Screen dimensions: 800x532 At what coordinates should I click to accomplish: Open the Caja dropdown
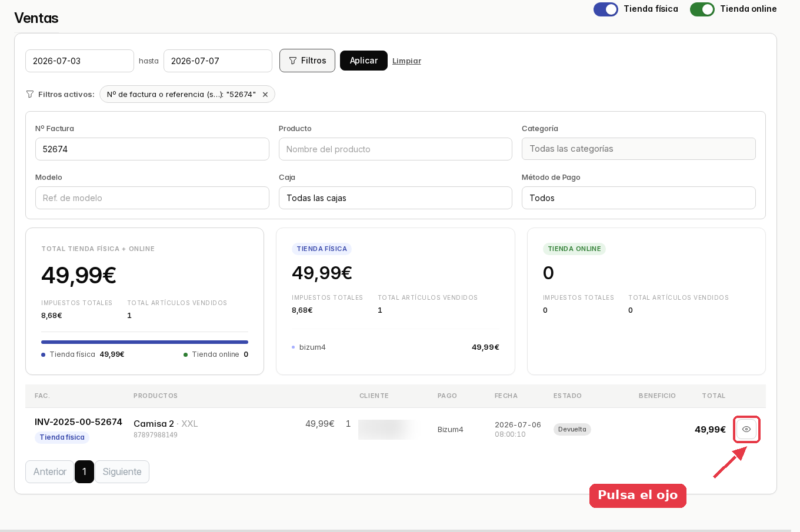click(395, 198)
